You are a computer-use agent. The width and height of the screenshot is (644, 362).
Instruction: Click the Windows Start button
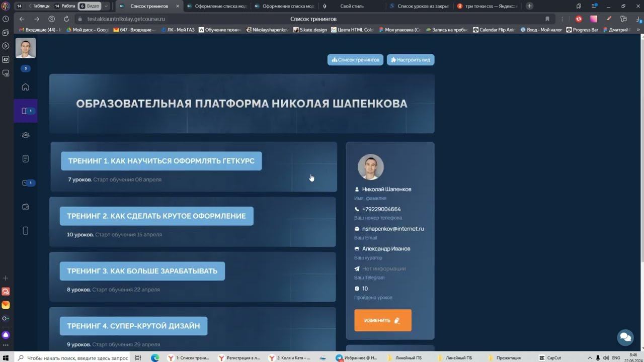(x=7, y=358)
